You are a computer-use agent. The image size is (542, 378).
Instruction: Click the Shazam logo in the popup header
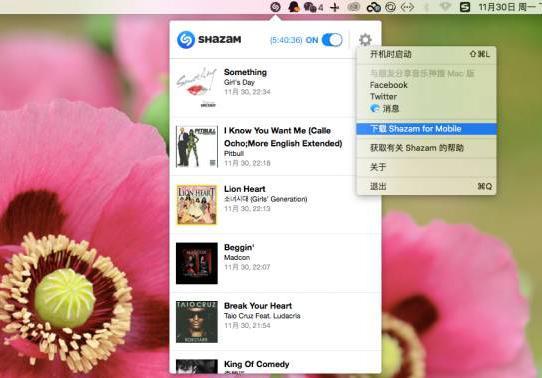tap(209, 40)
